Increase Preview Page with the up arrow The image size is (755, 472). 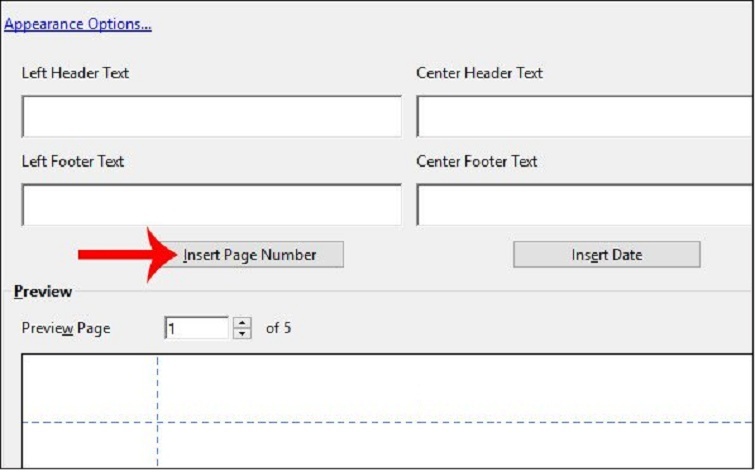[242, 322]
